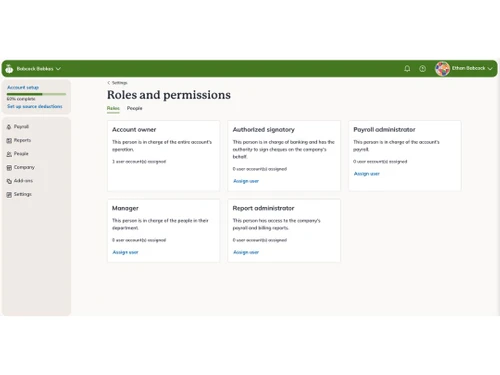Click the Manager card title
The width and height of the screenshot is (500, 375).
tap(125, 208)
